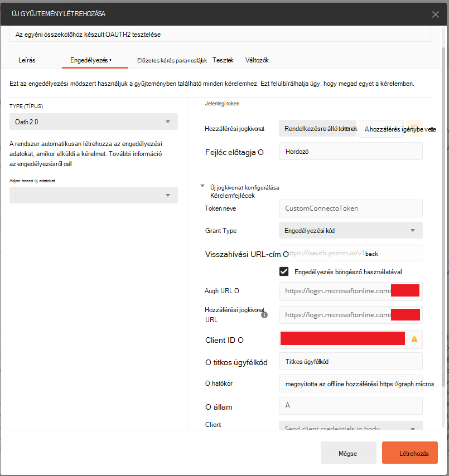Click the dialog's vertical scrollbar
The image size is (449, 476).
pyautogui.click(x=443, y=217)
